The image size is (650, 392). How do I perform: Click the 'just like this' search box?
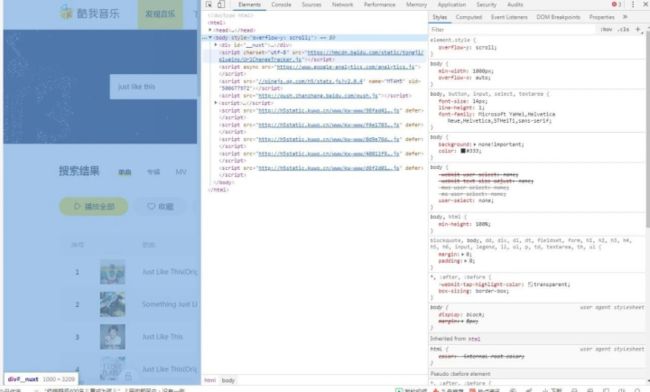click(153, 87)
